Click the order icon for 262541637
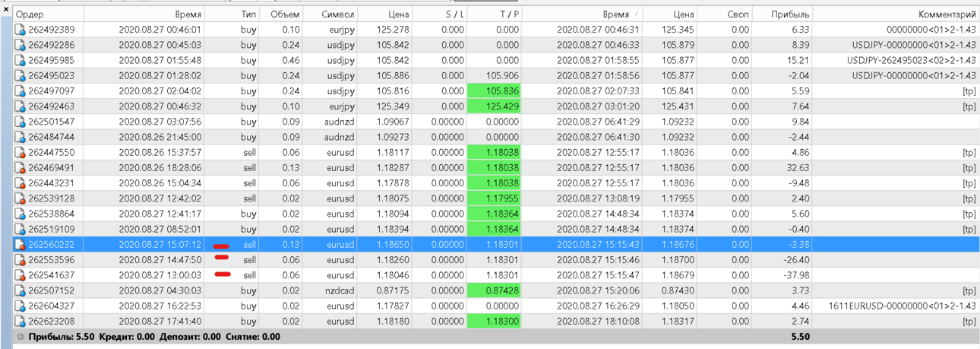Image resolution: width=980 pixels, height=349 pixels. (x=21, y=275)
